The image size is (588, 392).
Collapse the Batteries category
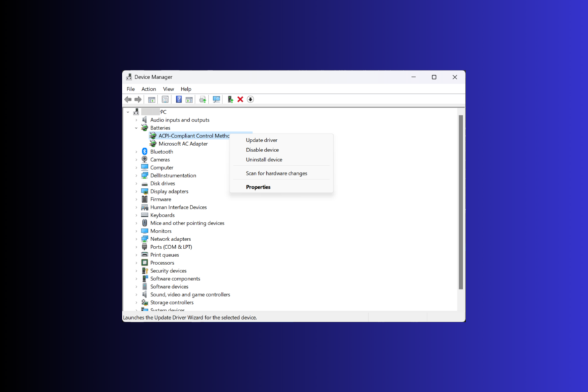pyautogui.click(x=136, y=128)
